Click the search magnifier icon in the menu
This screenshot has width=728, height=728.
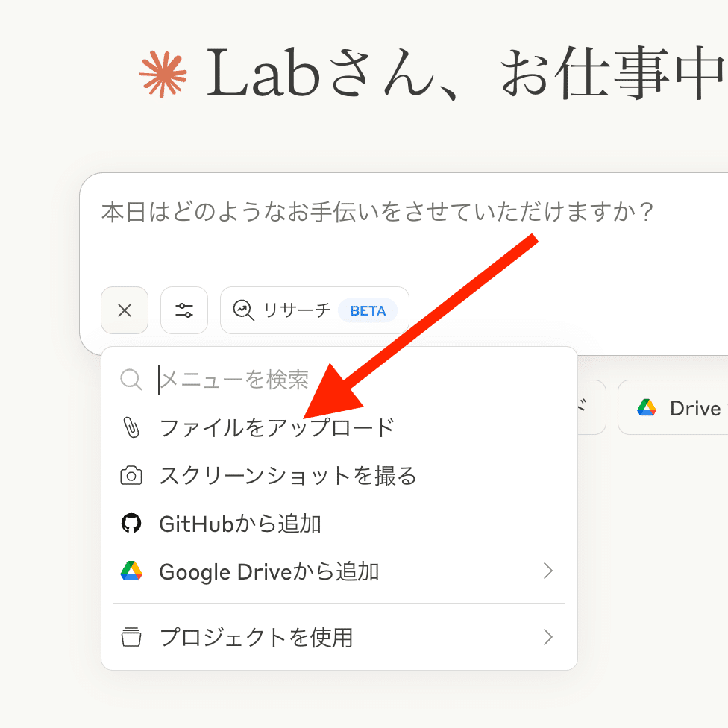(x=131, y=380)
